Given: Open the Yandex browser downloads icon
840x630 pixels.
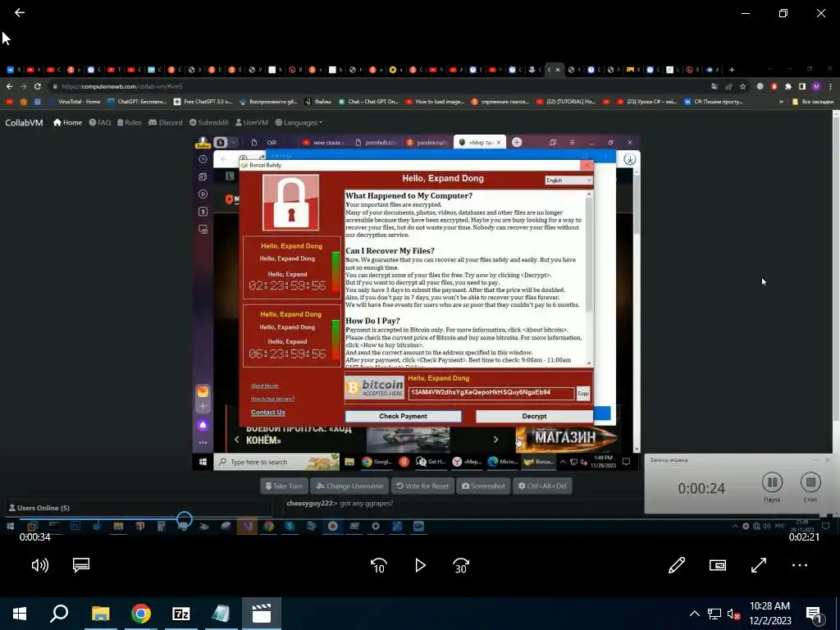Looking at the screenshot, I should [x=629, y=159].
